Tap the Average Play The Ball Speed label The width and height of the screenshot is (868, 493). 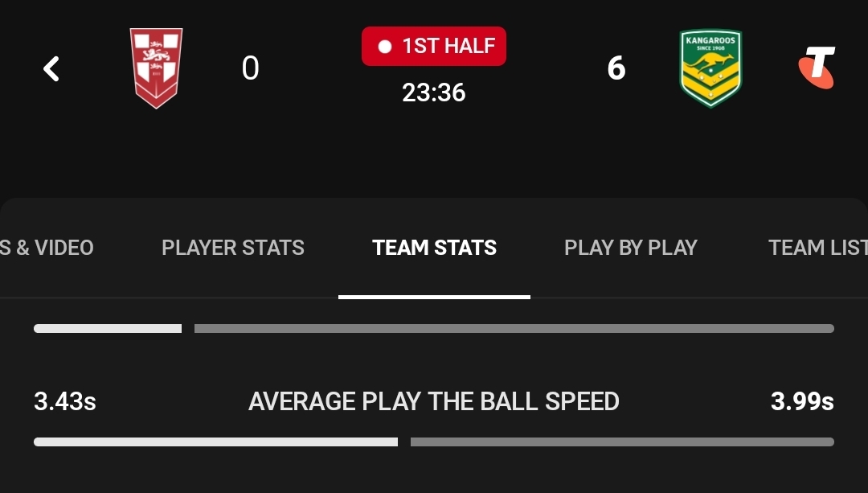434,401
